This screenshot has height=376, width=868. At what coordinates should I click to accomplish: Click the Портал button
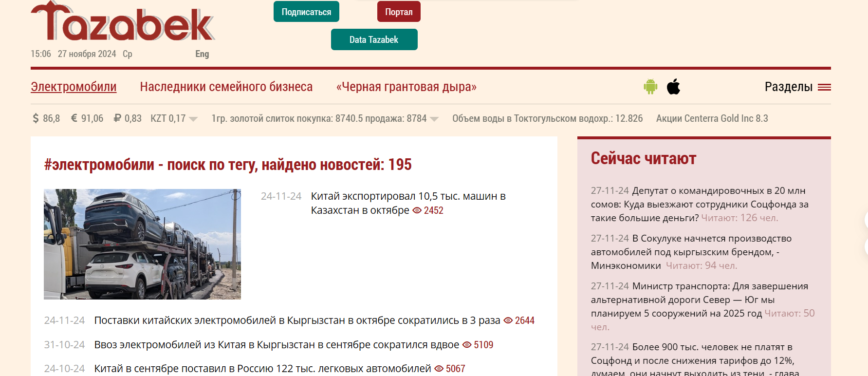point(399,12)
